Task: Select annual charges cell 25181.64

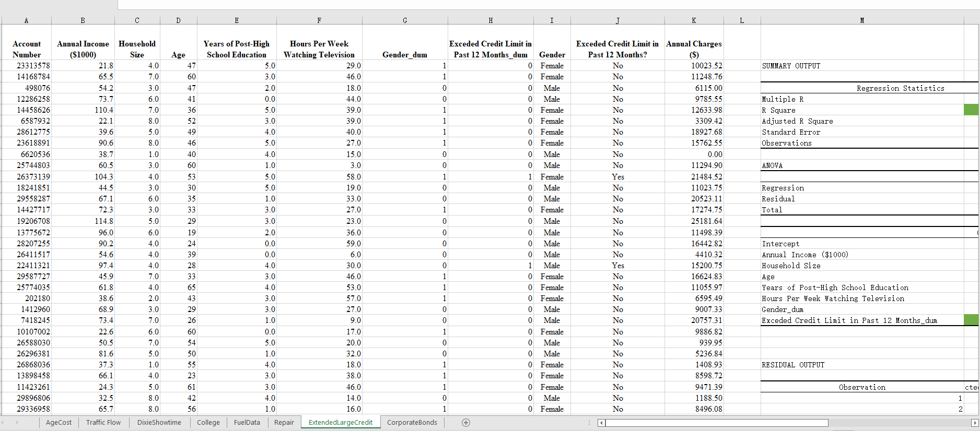Action: pos(694,221)
